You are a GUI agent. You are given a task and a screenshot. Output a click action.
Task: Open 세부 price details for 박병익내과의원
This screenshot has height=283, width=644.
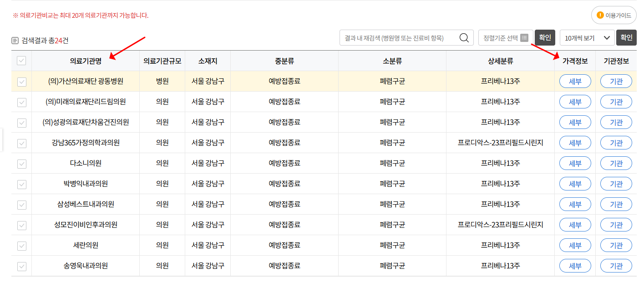(575, 184)
